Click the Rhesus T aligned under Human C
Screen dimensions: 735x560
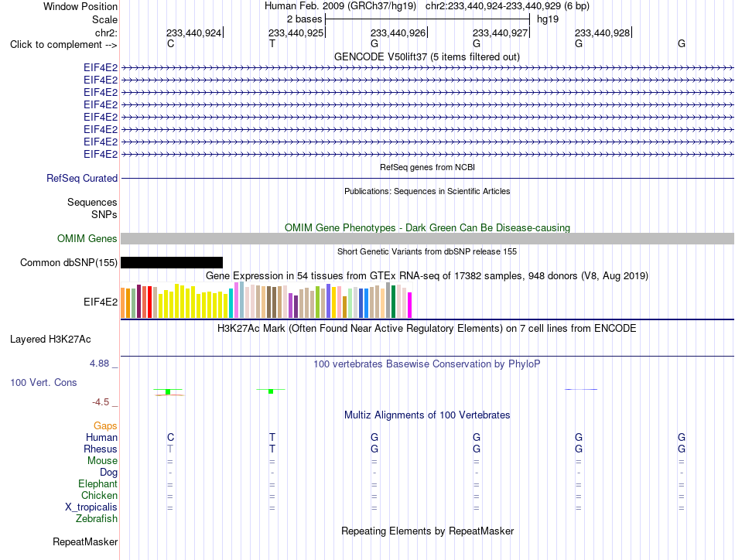click(x=170, y=449)
